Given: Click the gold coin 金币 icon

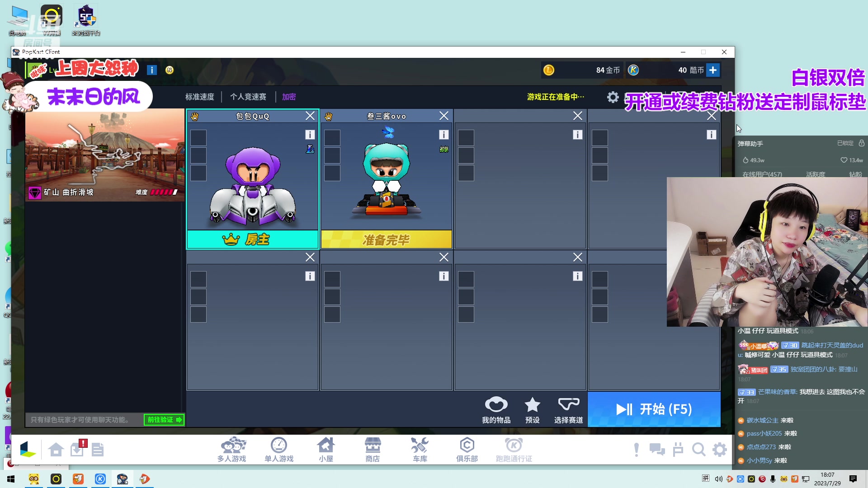Looking at the screenshot, I should [x=548, y=70].
